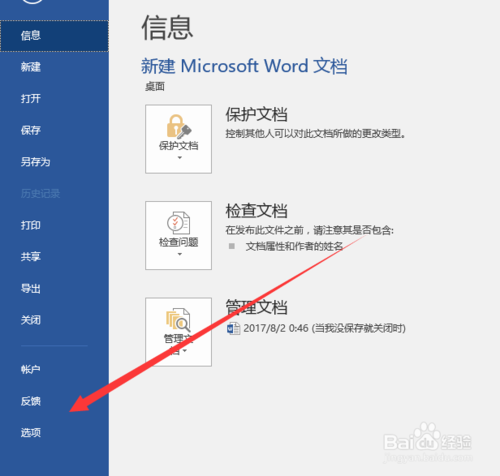This screenshot has width=500, height=476.
Task: Click the 桌面 location text
Action: pos(155,87)
